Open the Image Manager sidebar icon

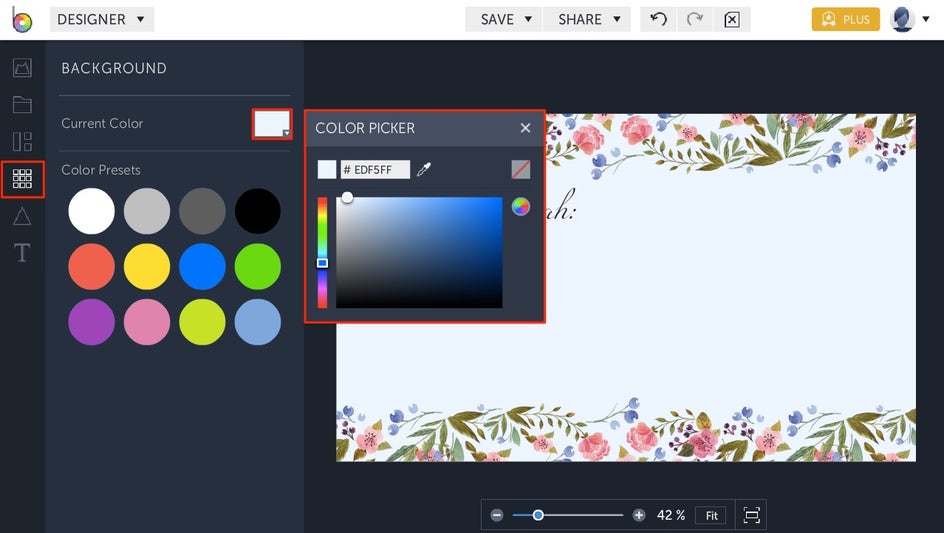[22, 67]
